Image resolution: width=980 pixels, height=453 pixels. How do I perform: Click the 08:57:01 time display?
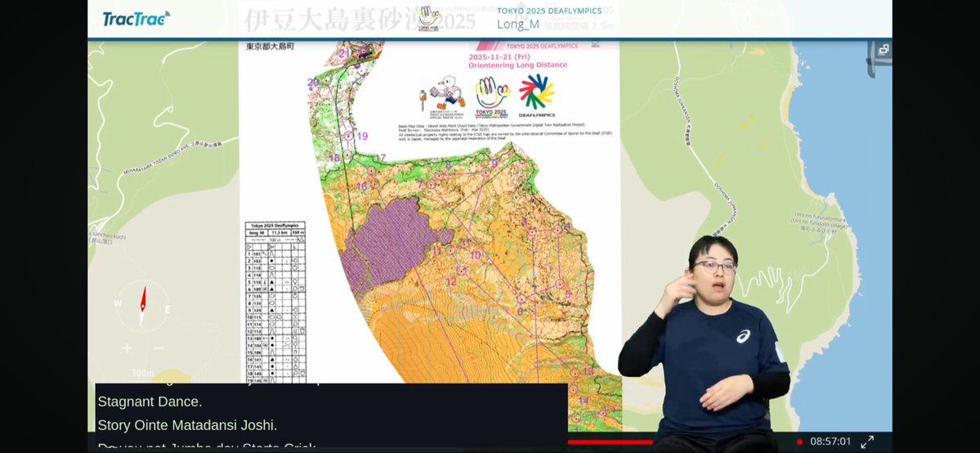(x=830, y=442)
